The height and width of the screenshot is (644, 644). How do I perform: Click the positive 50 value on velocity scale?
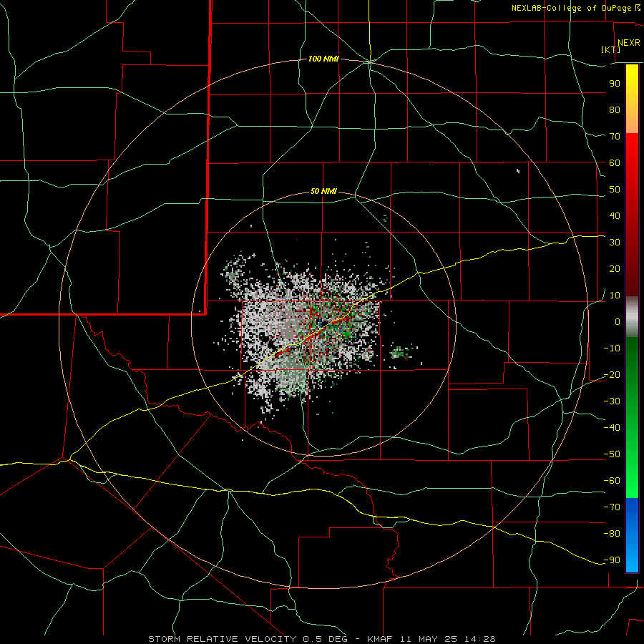coord(615,190)
